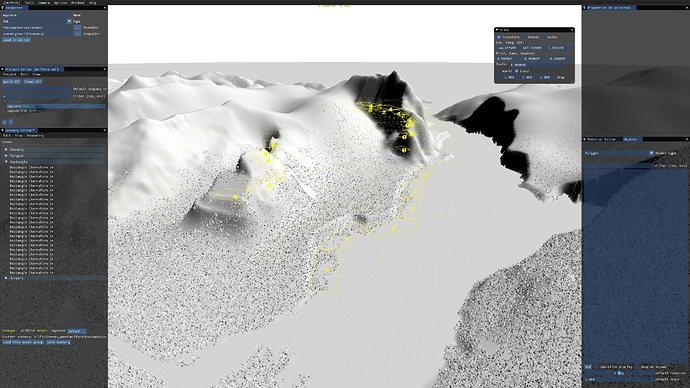Open the Inspector Type dropdown
Image resolution: width=690 pixels, height=388 pixels.
[69, 21]
